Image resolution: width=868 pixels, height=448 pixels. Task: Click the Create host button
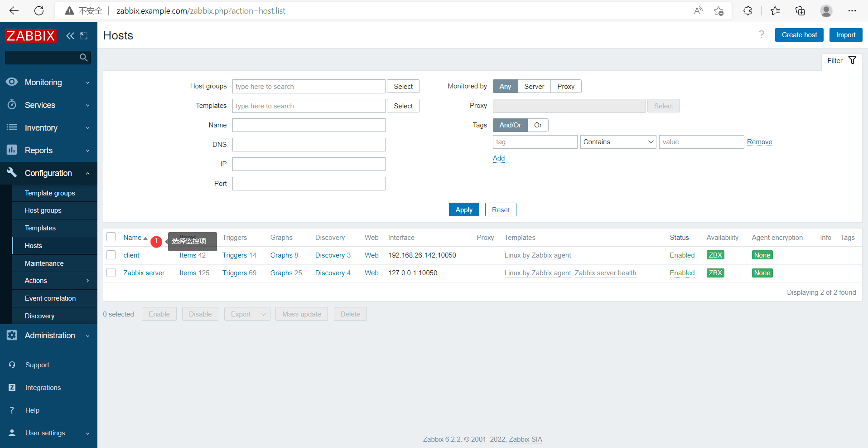click(x=799, y=35)
